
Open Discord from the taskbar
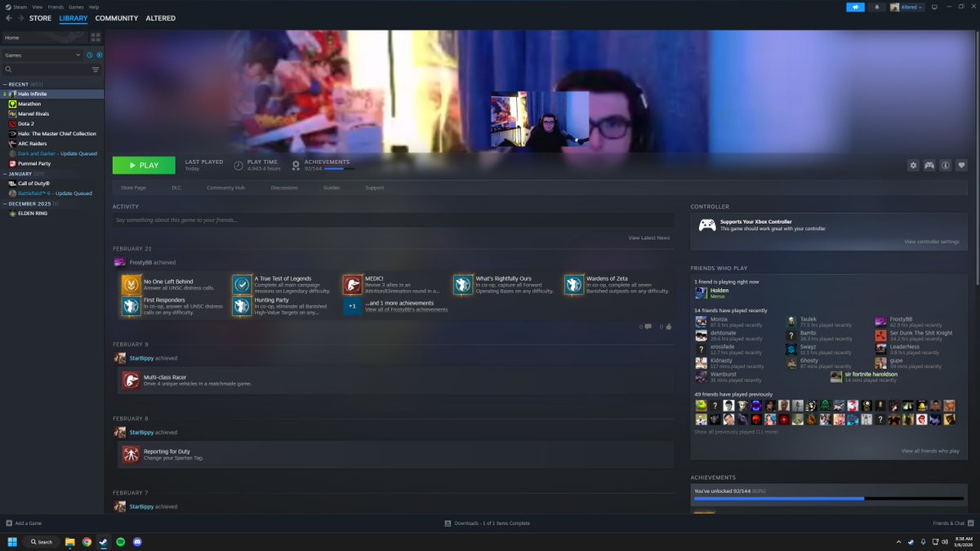(137, 541)
